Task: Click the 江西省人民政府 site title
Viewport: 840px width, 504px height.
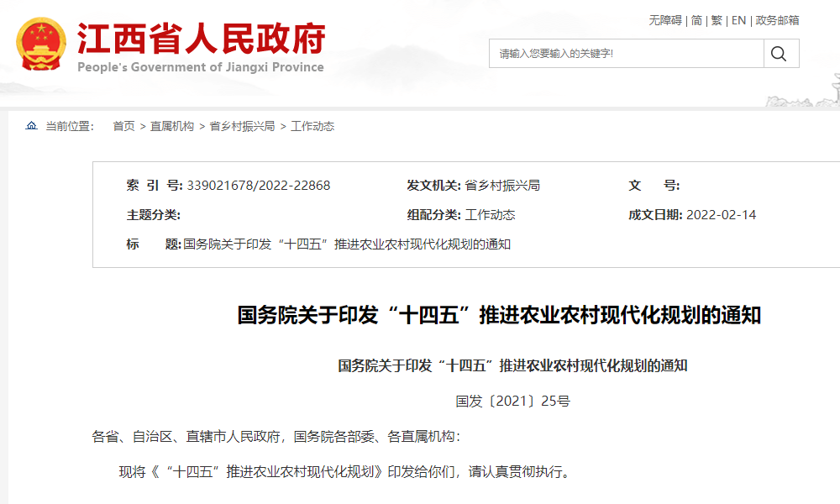Action: click(x=202, y=38)
